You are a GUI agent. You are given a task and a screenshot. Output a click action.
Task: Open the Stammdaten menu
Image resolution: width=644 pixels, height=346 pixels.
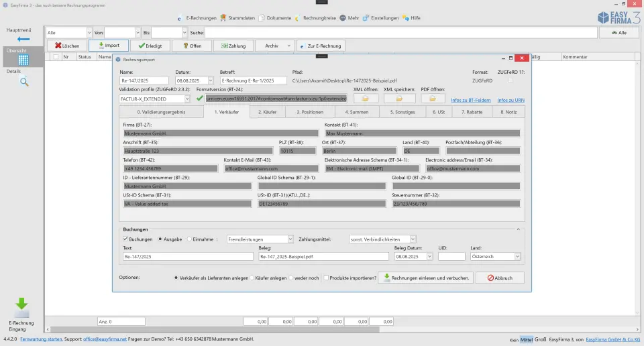click(x=237, y=18)
